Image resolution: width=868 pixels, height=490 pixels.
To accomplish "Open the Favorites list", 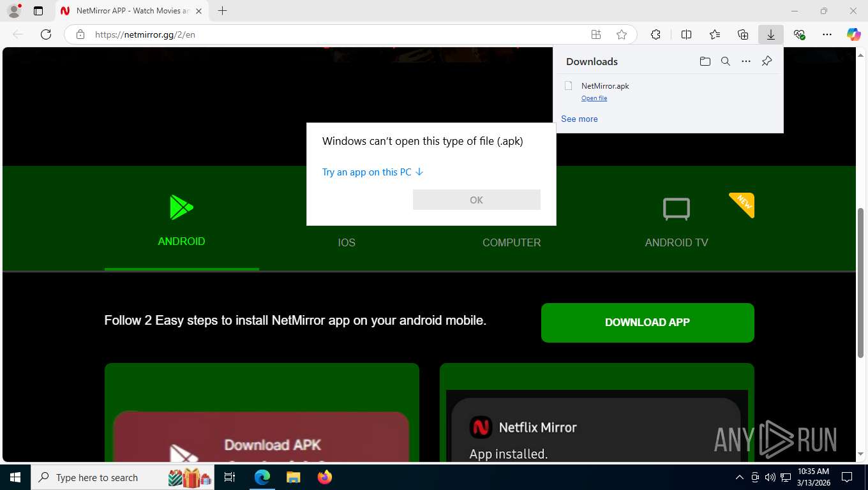I will 715,34.
